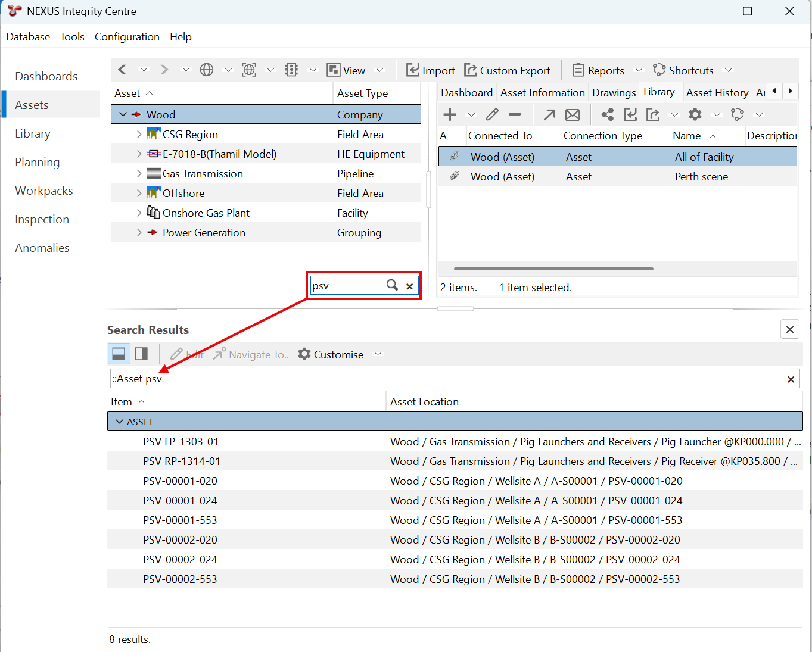Screen dimensions: 812x652
Task: Click the Customise gear button
Action: [x=331, y=354]
